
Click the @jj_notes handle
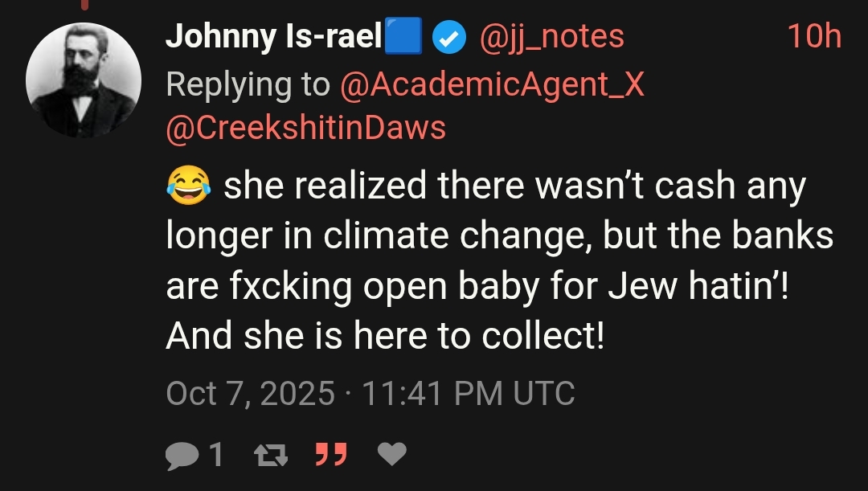point(552,38)
